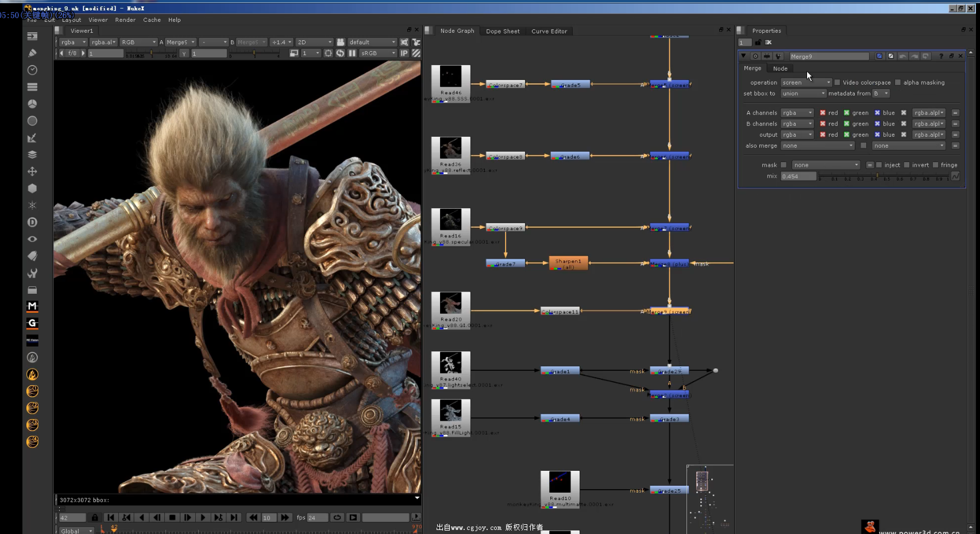
Task: Open the operation dropdown set to screen
Action: (x=806, y=82)
